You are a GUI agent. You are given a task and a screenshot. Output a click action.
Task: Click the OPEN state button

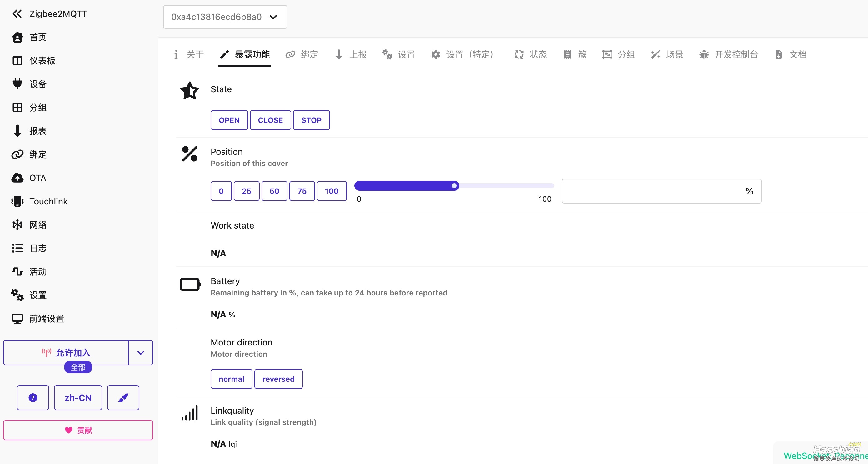[229, 120]
